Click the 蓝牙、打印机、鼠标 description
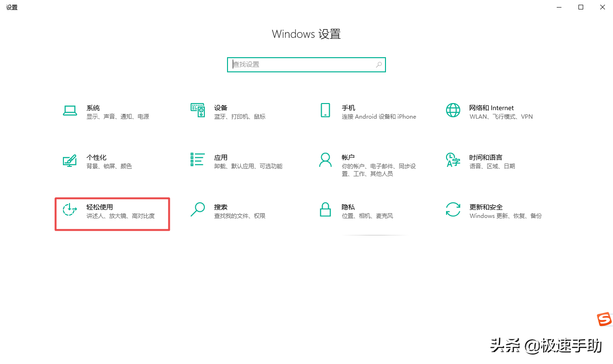 pyautogui.click(x=240, y=117)
